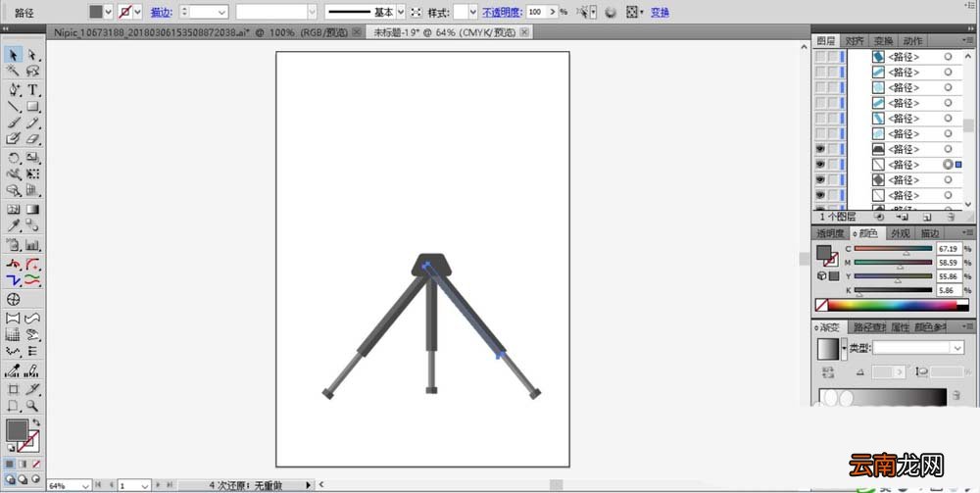Swap fill and stroke arrows in toolbox
Image resolution: width=980 pixels, height=493 pixels.
(35, 423)
